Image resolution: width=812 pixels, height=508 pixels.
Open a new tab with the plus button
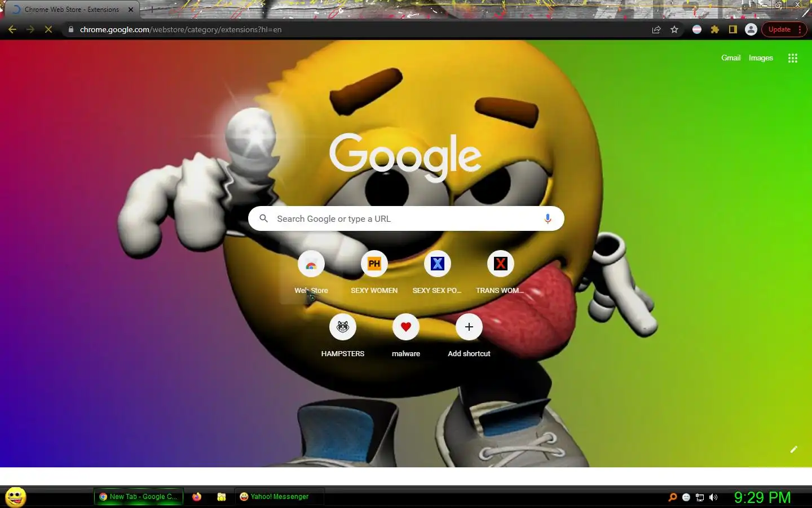[x=151, y=10]
